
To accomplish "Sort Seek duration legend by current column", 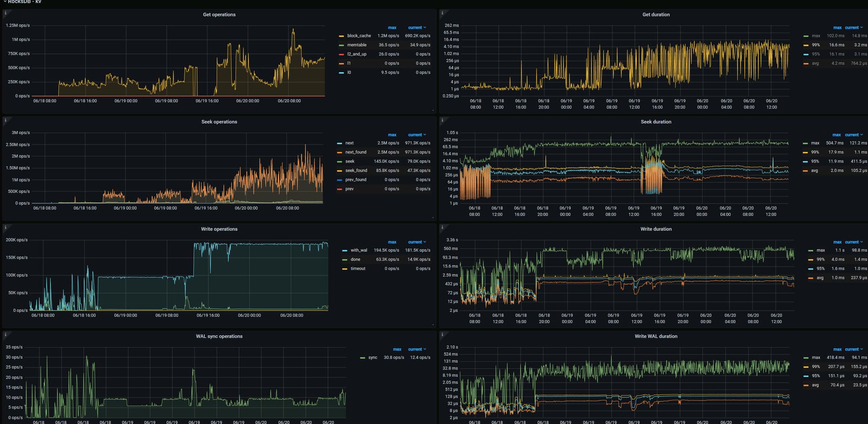I will (x=853, y=135).
